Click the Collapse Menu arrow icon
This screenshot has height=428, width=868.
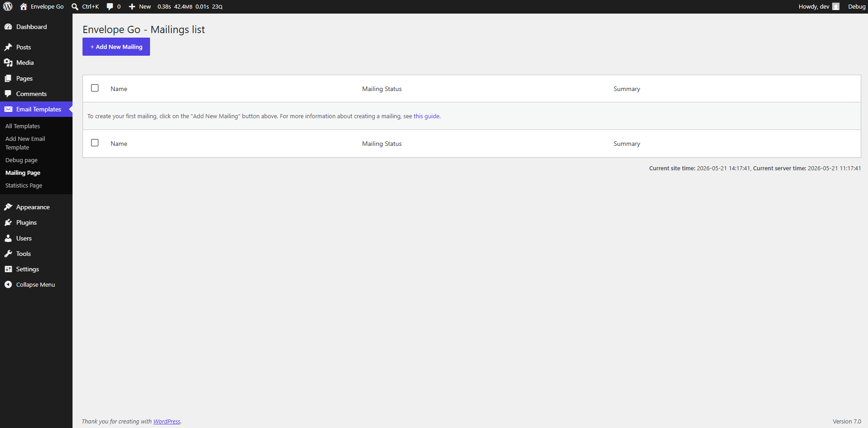[8, 284]
